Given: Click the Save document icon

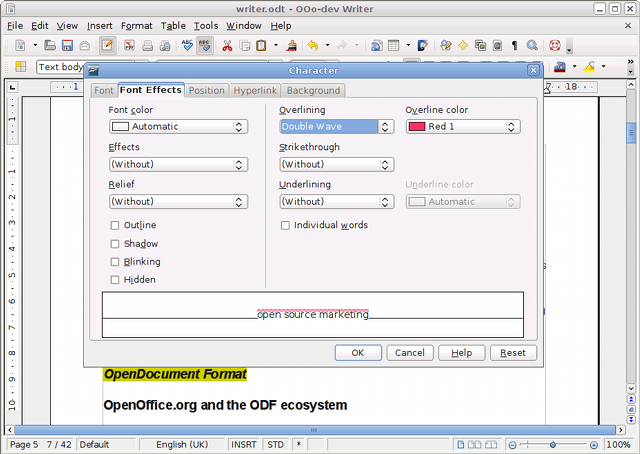Looking at the screenshot, I should tap(66, 46).
